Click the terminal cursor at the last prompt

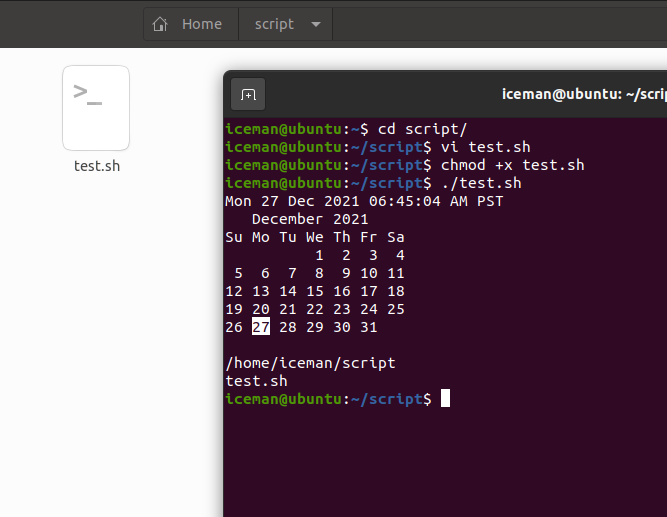tap(445, 399)
